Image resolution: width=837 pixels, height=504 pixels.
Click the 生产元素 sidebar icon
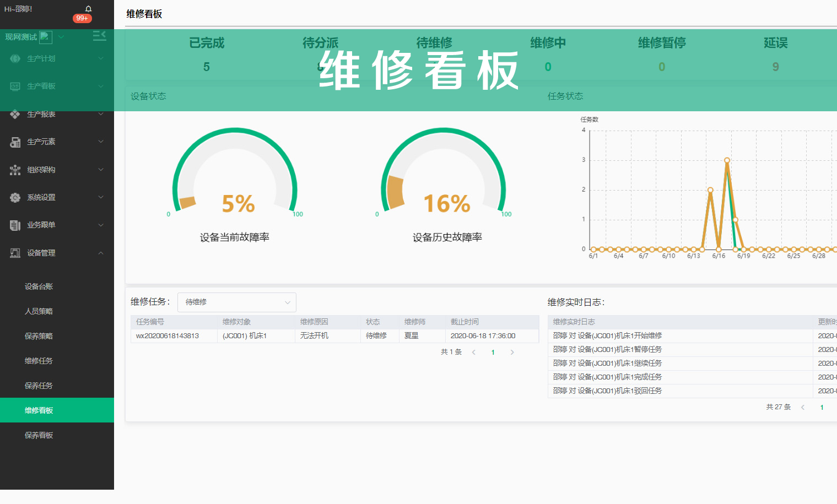[15, 142]
